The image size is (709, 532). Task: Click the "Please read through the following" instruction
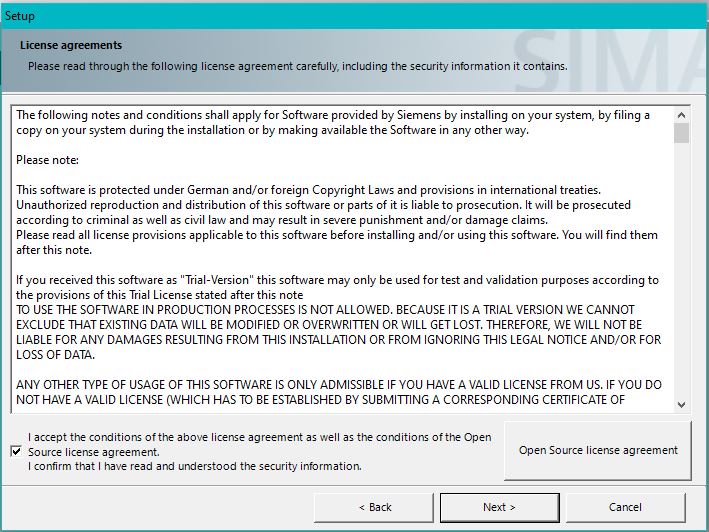click(297, 66)
